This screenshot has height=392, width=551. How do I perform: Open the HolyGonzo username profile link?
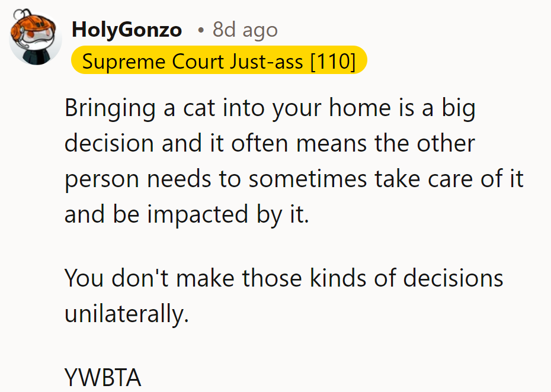coord(126,30)
